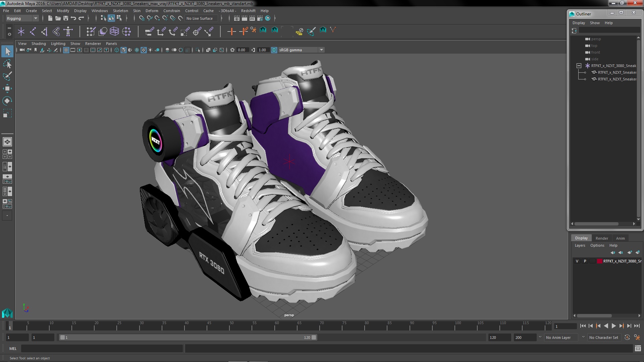Click the IK Handle shelf icon
Image resolution: width=644 pixels, height=362 pixels.
pyautogui.click(x=45, y=32)
